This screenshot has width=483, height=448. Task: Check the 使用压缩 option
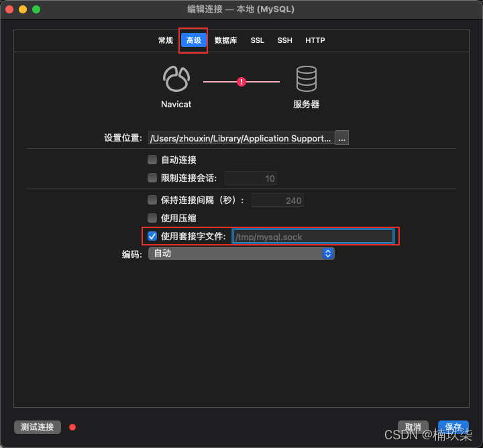152,218
